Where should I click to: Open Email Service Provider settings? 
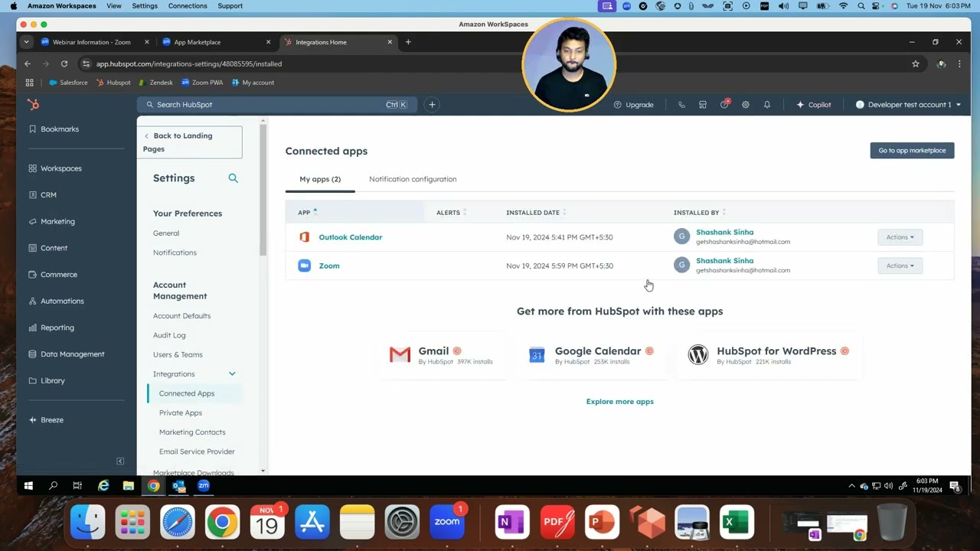coord(197,452)
